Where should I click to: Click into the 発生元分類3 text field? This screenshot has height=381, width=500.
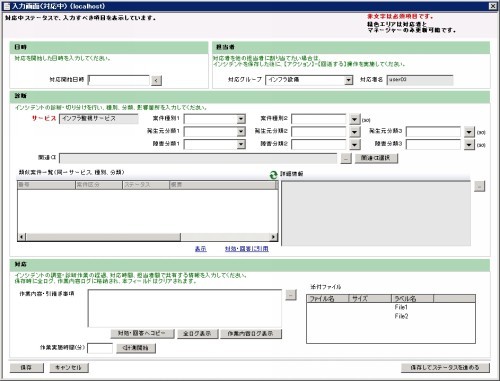[433, 132]
